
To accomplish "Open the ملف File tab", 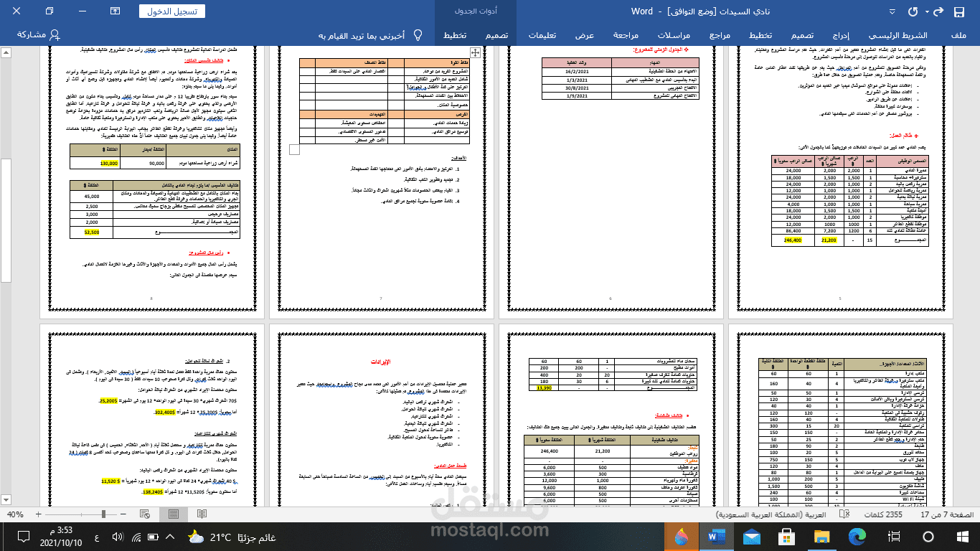I will (957, 35).
